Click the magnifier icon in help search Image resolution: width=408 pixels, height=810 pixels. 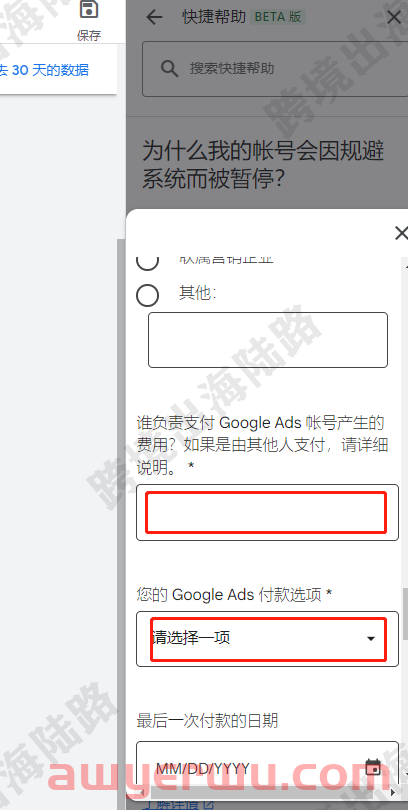[x=169, y=68]
